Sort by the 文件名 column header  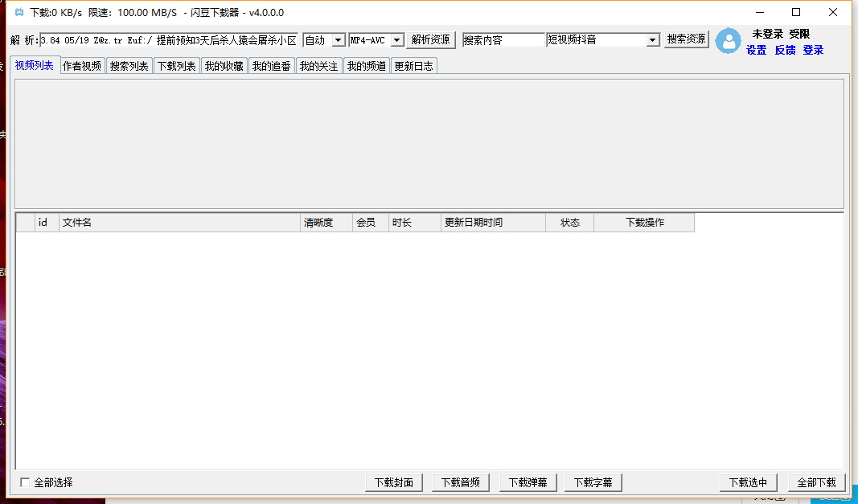point(179,223)
